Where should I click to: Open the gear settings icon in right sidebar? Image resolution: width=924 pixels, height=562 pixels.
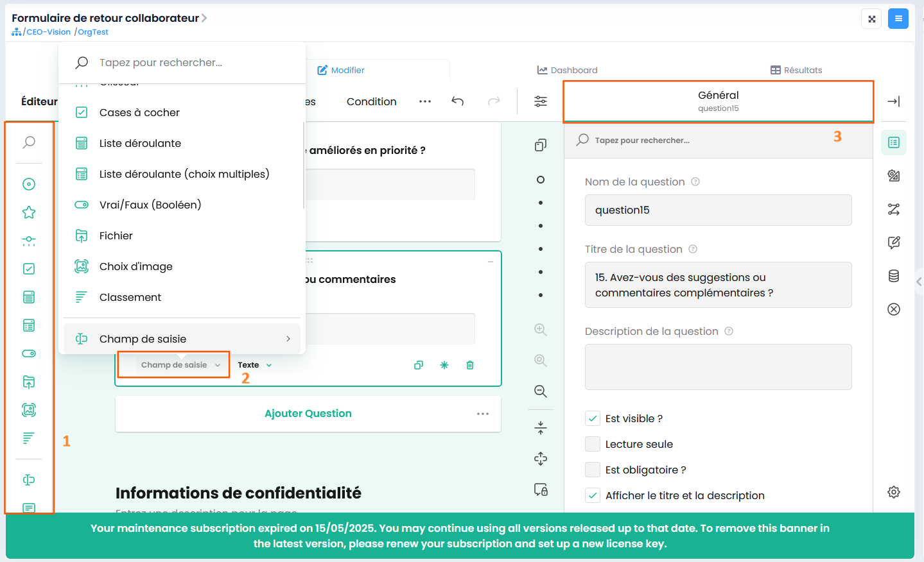pos(894,492)
